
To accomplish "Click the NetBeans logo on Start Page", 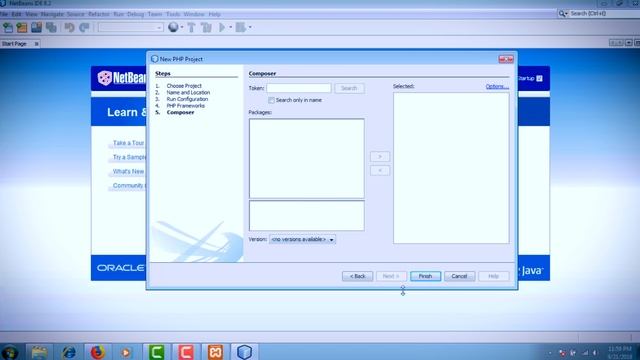I will (121, 78).
